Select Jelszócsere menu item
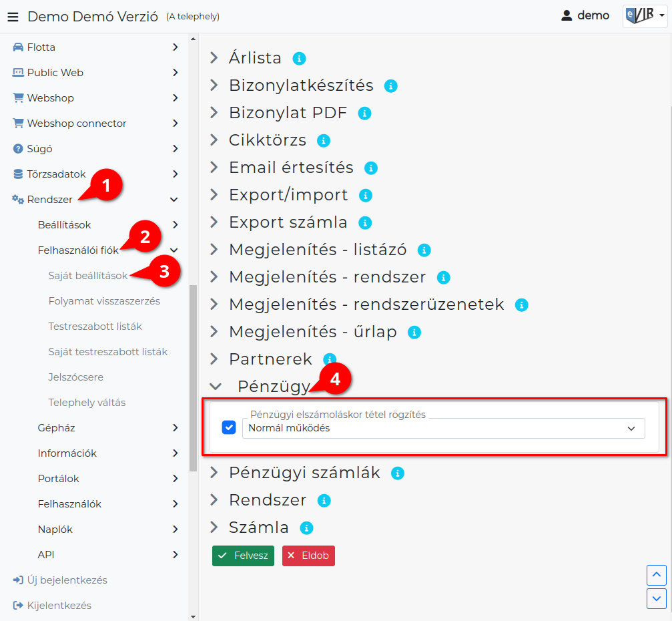 (x=76, y=377)
